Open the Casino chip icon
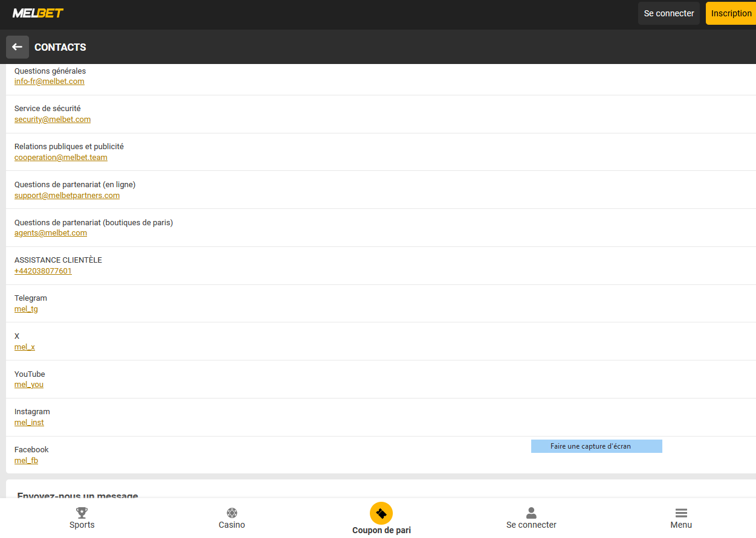 coord(231,513)
